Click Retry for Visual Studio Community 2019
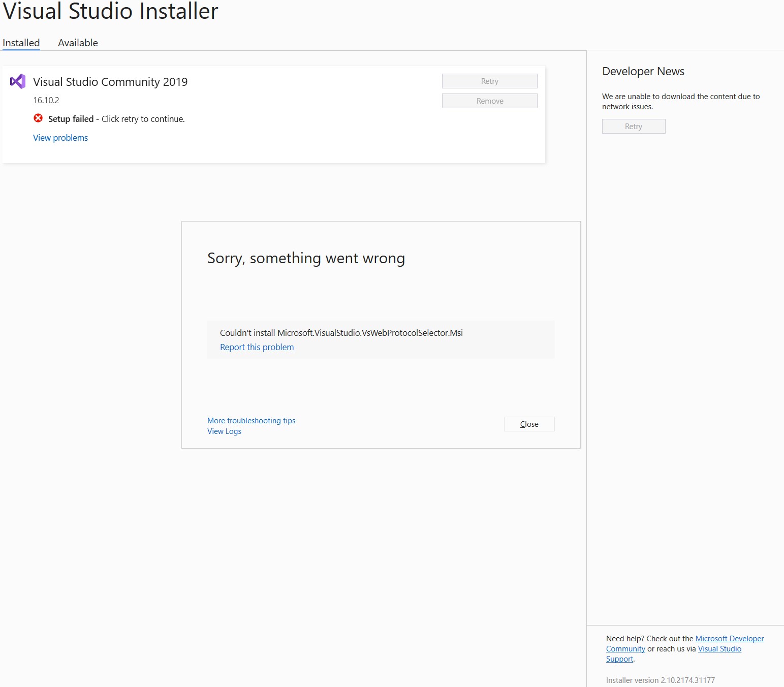 click(489, 81)
